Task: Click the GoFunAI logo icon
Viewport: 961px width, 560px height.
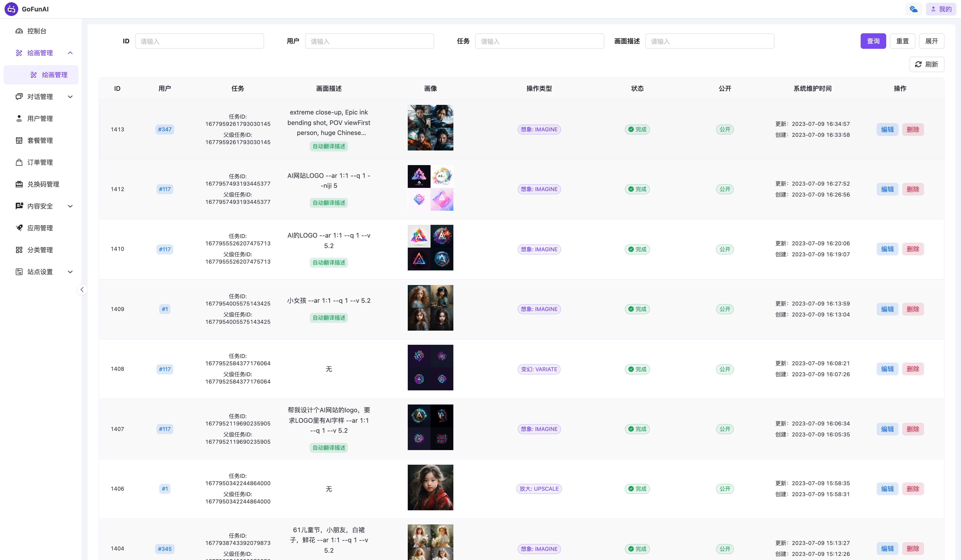Action: pyautogui.click(x=11, y=9)
